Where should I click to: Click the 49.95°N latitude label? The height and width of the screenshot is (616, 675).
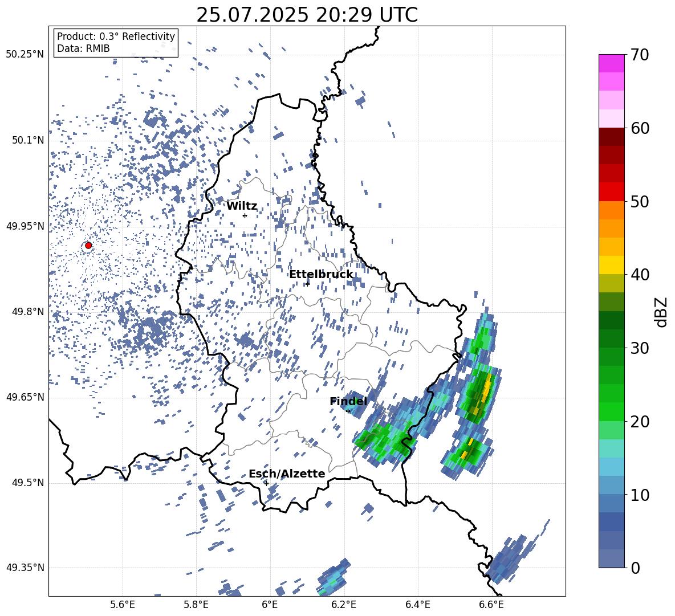click(25, 226)
